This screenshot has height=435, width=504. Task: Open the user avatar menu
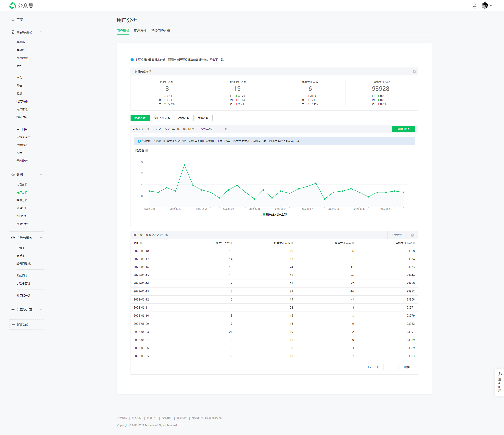pyautogui.click(x=485, y=5)
